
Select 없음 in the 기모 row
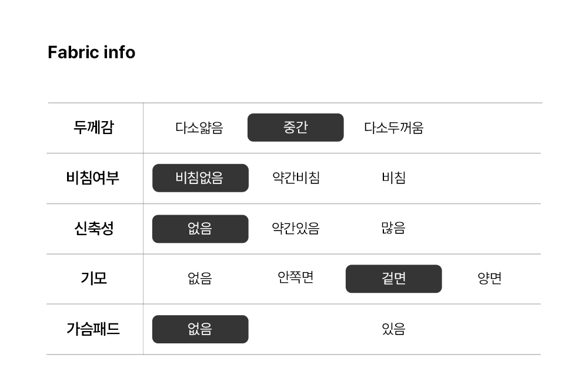pos(200,279)
